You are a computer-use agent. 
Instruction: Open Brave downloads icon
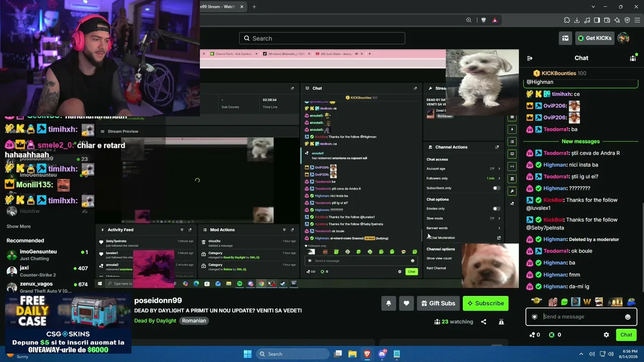(x=577, y=20)
